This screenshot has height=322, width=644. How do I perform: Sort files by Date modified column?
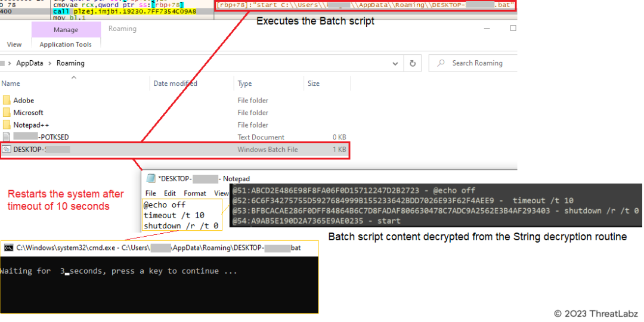(x=175, y=83)
